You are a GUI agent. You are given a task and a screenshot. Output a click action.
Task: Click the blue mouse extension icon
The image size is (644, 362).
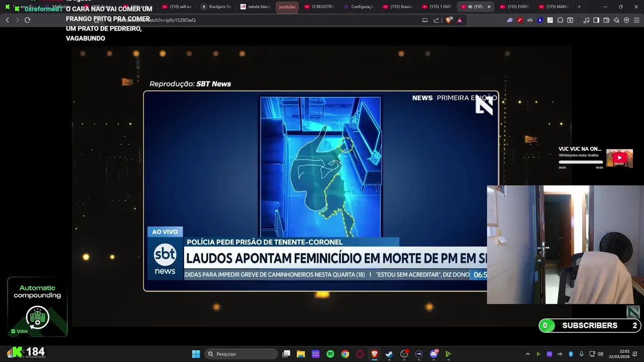(x=540, y=20)
